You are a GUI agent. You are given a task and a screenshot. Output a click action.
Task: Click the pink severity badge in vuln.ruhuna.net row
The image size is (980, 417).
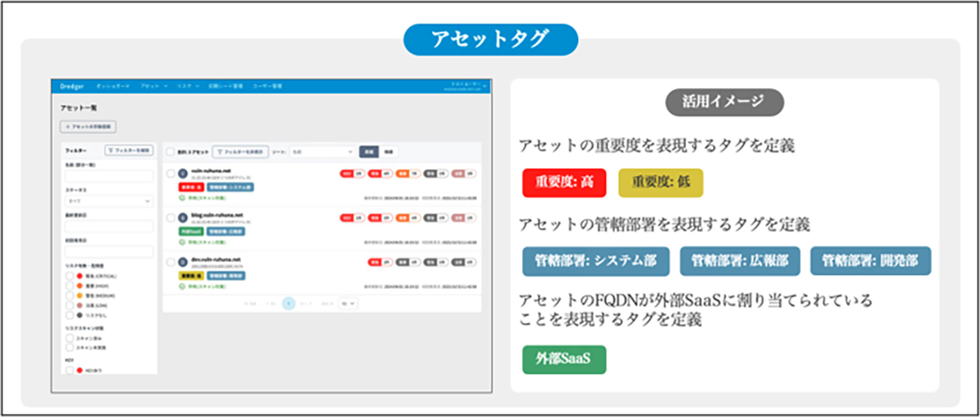[464, 173]
